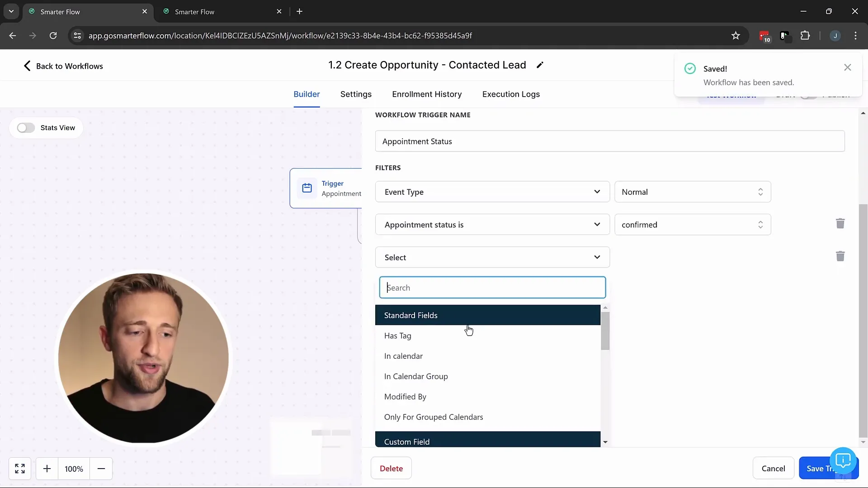868x488 pixels.
Task: Collapse the Select filter dropdown
Action: pos(492,257)
